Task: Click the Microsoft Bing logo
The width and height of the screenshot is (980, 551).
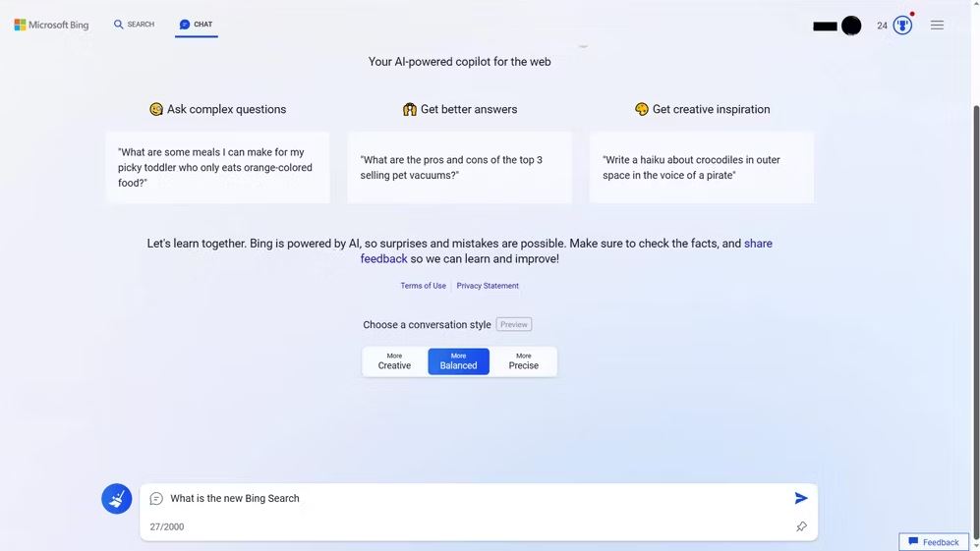Action: (x=51, y=25)
